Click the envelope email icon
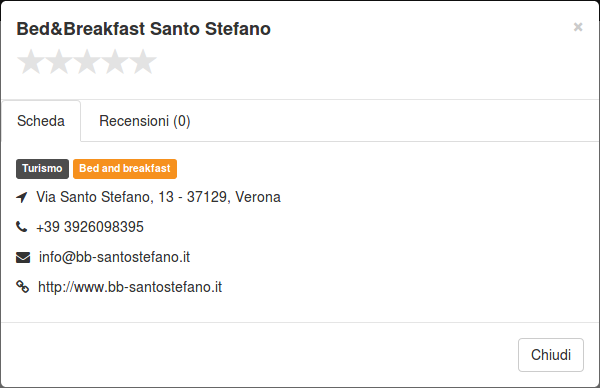This screenshot has width=600, height=388. click(23, 258)
